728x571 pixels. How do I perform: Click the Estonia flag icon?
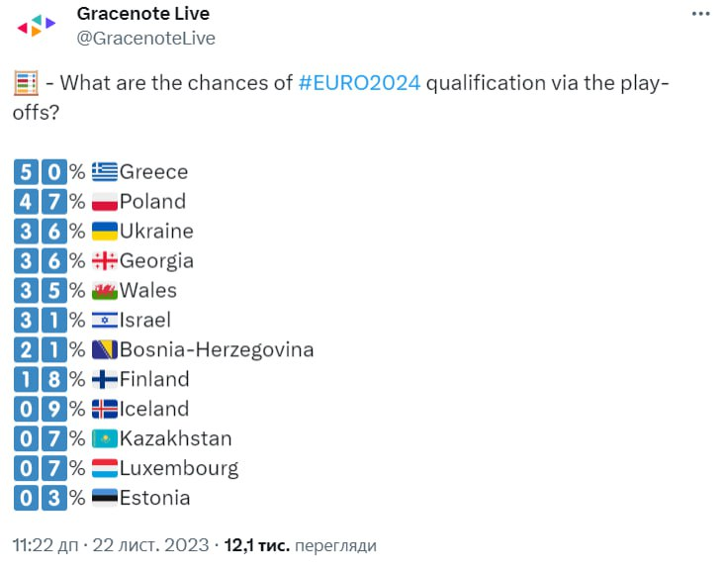[104, 499]
